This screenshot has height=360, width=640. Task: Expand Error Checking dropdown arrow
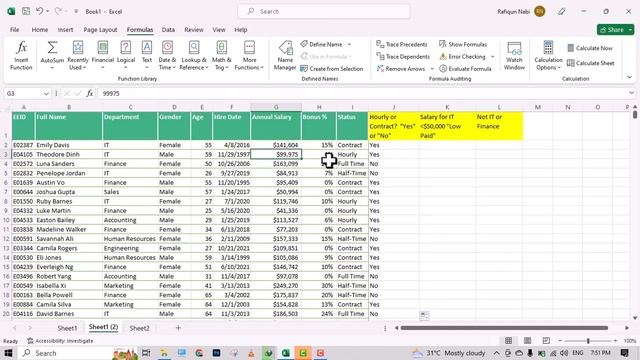[x=493, y=56]
